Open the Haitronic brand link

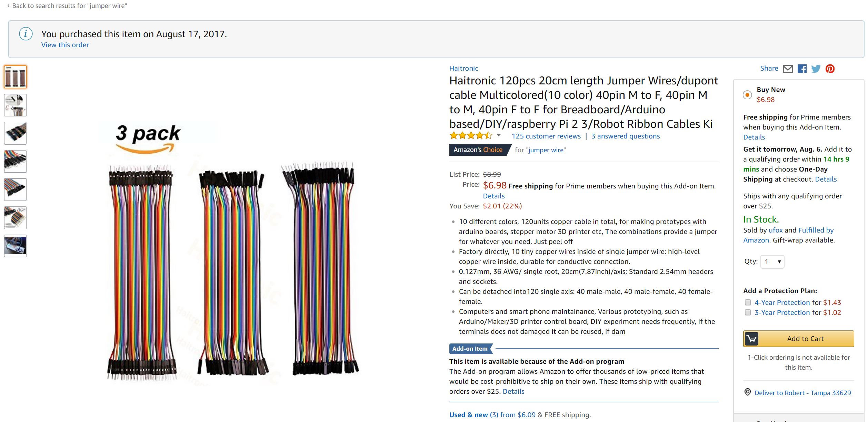tap(463, 68)
